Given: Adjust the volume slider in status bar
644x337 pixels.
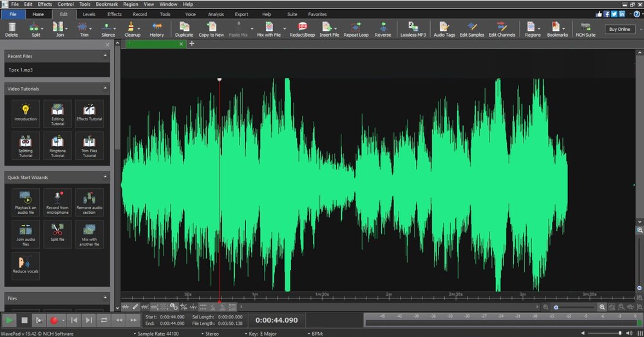Looking at the screenshot, I should coord(605,333).
